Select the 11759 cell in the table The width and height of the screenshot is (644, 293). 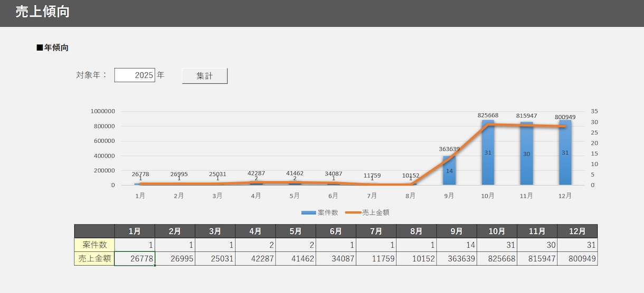(x=376, y=259)
